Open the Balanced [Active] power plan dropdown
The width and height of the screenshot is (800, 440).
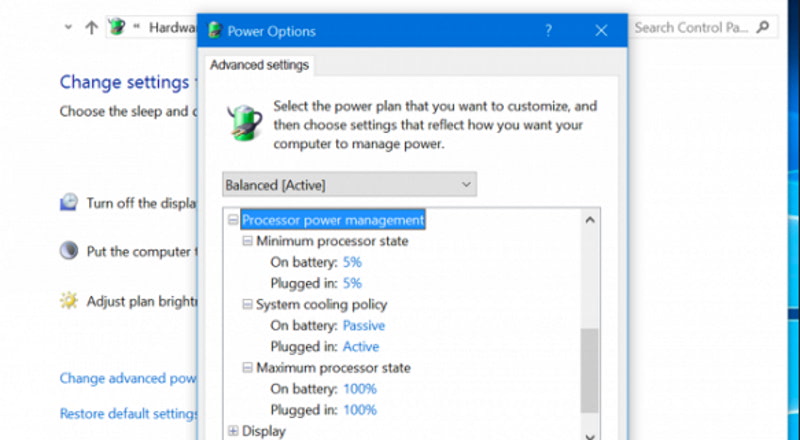point(349,184)
